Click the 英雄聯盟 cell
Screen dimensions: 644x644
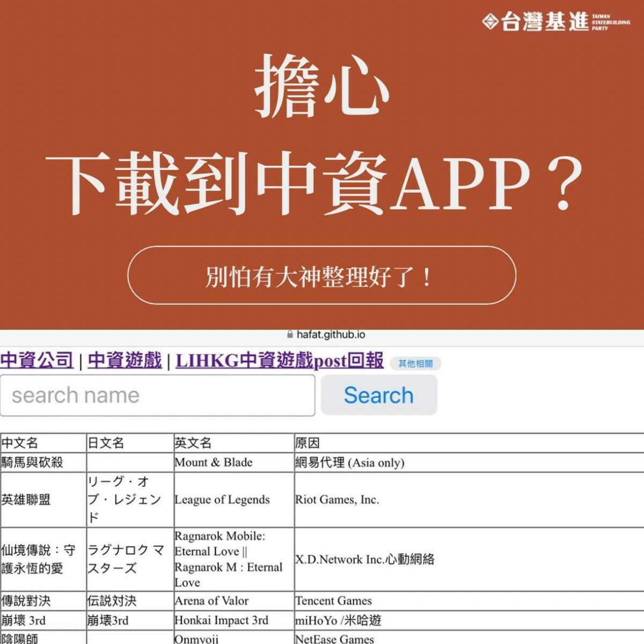43,500
